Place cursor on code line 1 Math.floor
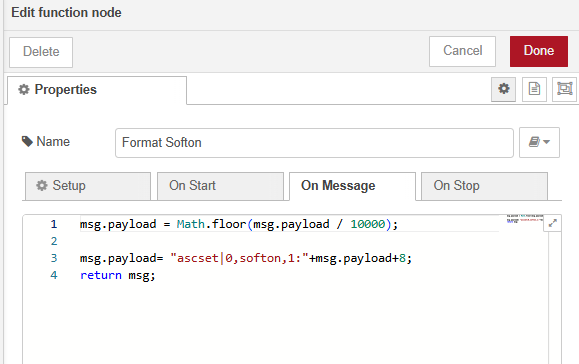 pos(211,224)
